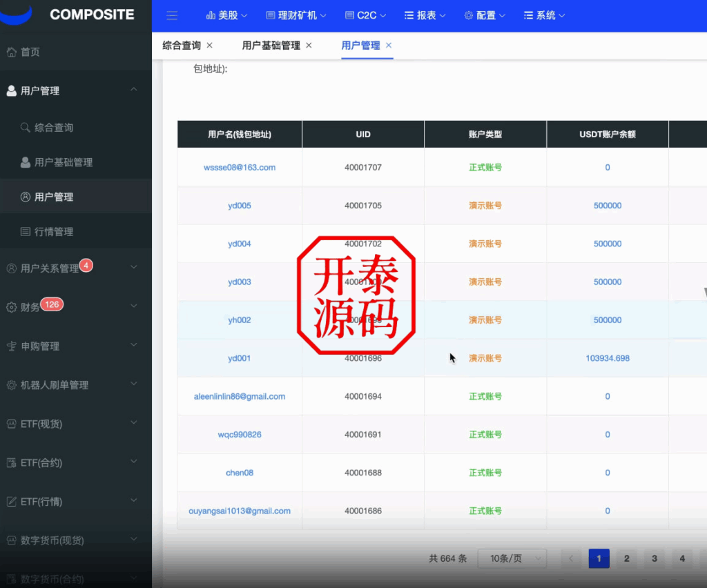This screenshot has width=707, height=588.
Task: Go to page 4 of results
Action: (682, 559)
